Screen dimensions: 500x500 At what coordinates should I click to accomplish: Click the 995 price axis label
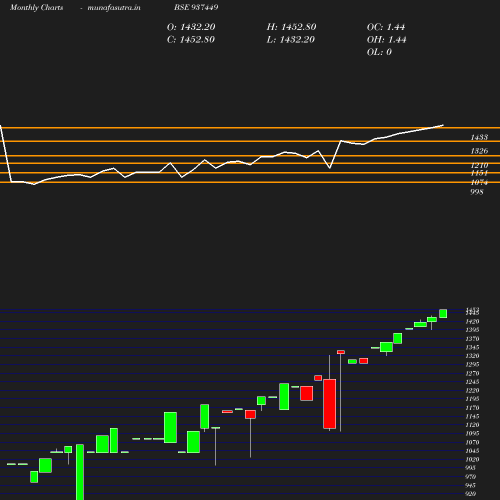[x=470, y=468]
